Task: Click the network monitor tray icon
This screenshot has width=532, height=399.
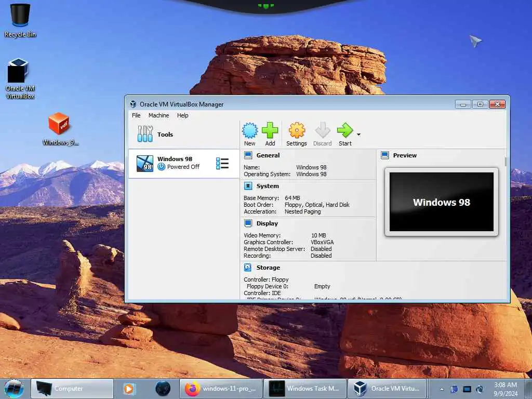Action: pos(467,389)
